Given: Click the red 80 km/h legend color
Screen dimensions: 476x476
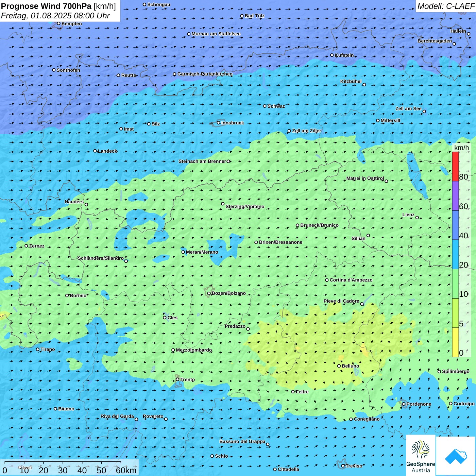Looking at the screenshot, I should click(455, 166).
